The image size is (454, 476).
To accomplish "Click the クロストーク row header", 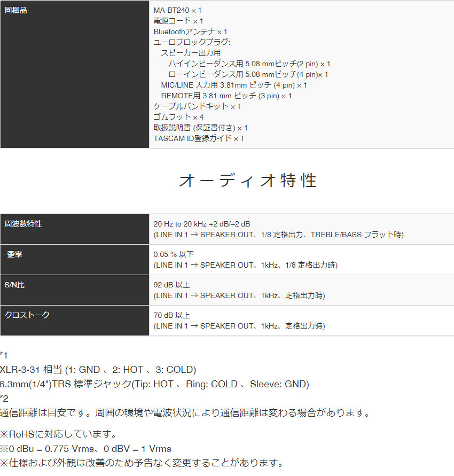I will pyautogui.click(x=27, y=315).
